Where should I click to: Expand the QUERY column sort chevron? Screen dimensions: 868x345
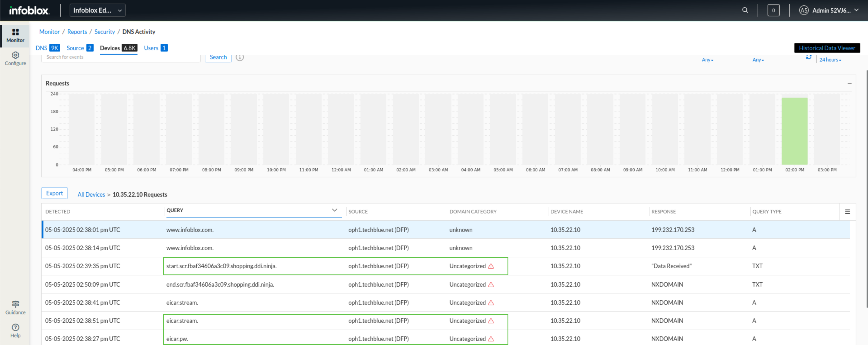(x=334, y=210)
